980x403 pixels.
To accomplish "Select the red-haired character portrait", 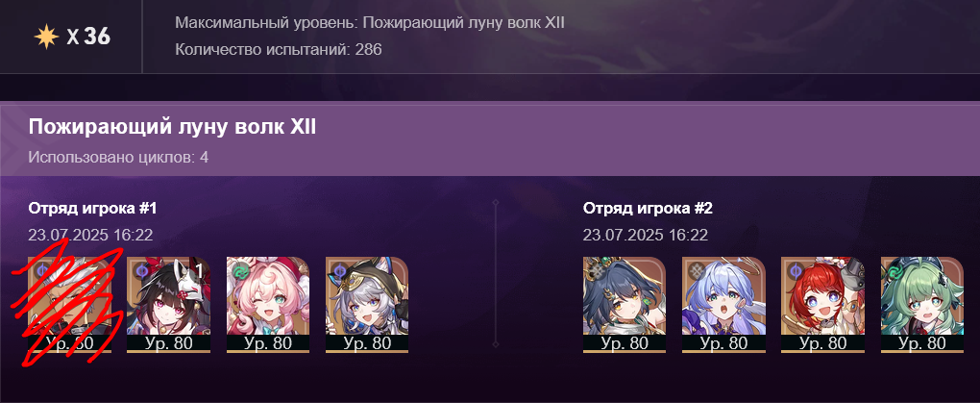I will (x=823, y=305).
